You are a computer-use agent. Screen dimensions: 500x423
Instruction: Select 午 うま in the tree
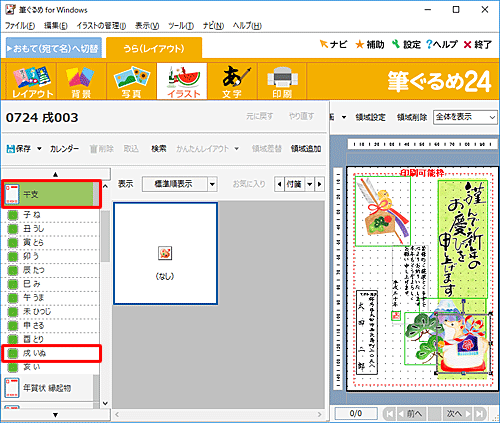(50, 298)
